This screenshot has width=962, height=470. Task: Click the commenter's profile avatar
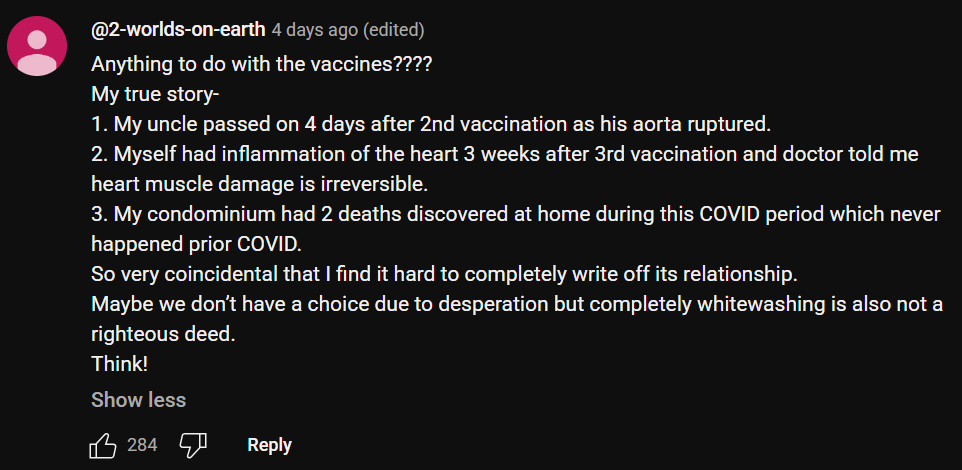pyautogui.click(x=39, y=47)
